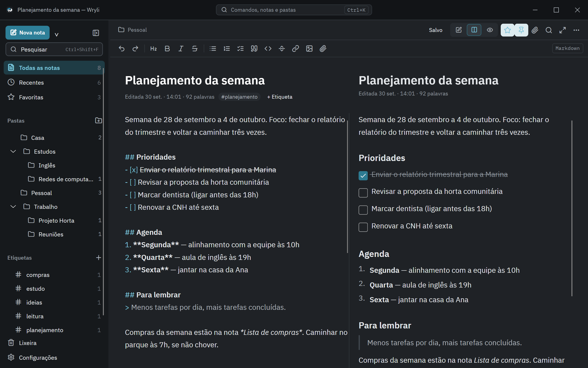The height and width of the screenshot is (368, 588).
Task: Toggle italic formatting
Action: [181, 49]
